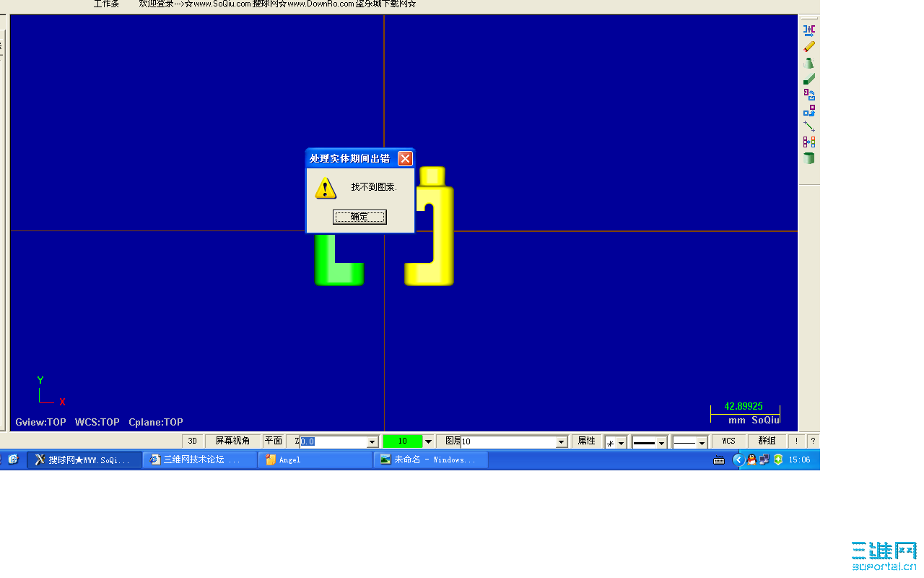Click the green shield security tray icon
This screenshot has height=578, width=924.
pyautogui.click(x=778, y=460)
